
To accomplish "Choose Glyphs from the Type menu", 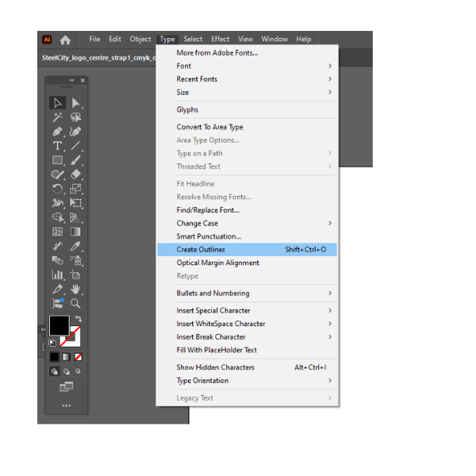I will click(x=247, y=109).
